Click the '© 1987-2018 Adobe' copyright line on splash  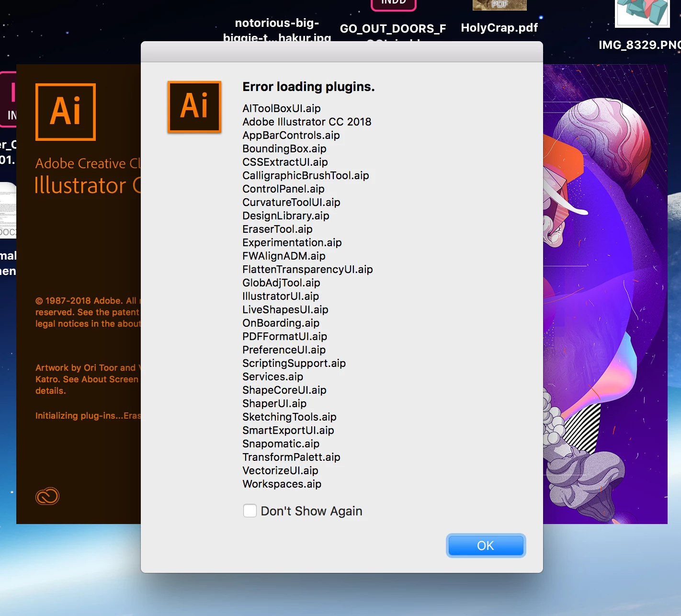88,301
